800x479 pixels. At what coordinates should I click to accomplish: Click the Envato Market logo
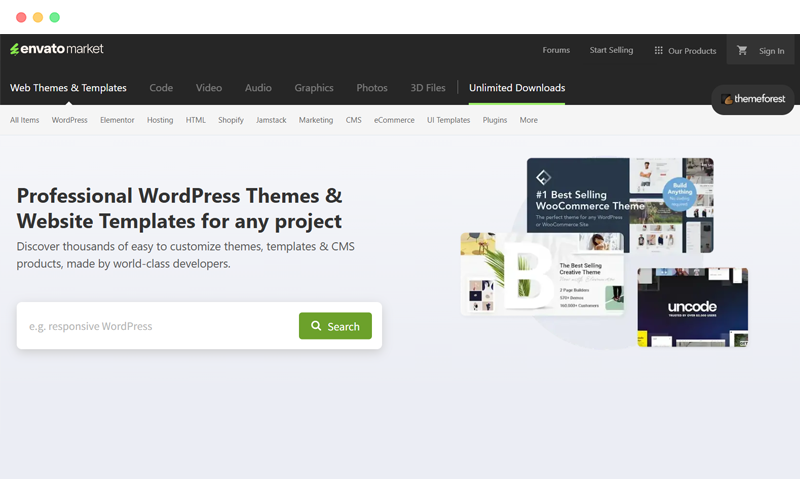(57, 49)
